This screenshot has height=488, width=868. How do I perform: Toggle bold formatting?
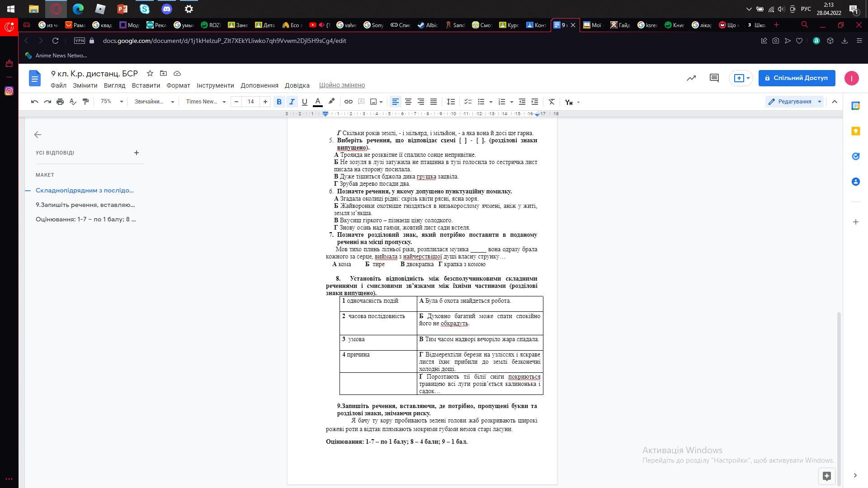coord(279,102)
